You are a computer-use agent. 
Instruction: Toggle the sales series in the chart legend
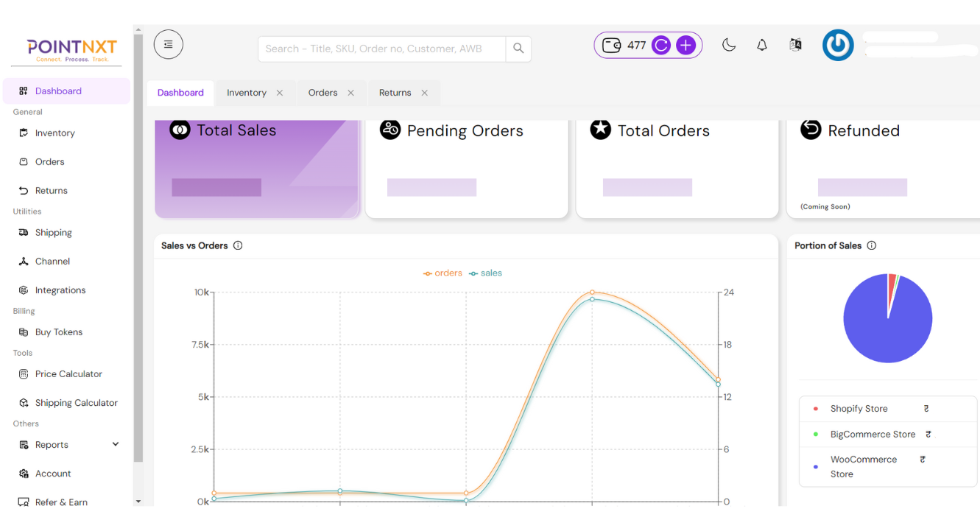pyautogui.click(x=485, y=273)
